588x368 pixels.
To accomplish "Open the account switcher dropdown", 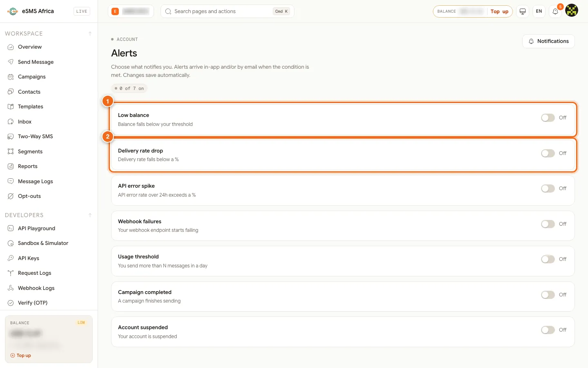I will click(131, 11).
